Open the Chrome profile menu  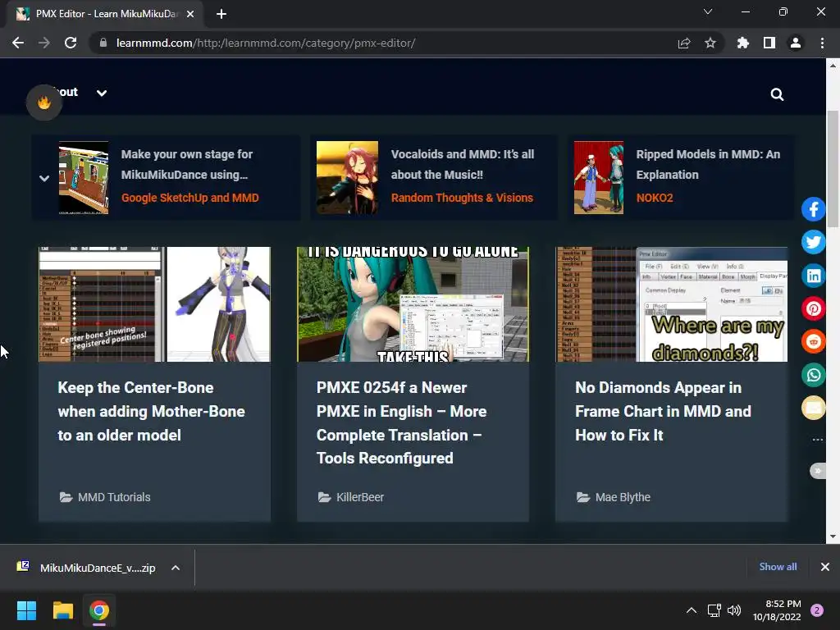pos(796,43)
